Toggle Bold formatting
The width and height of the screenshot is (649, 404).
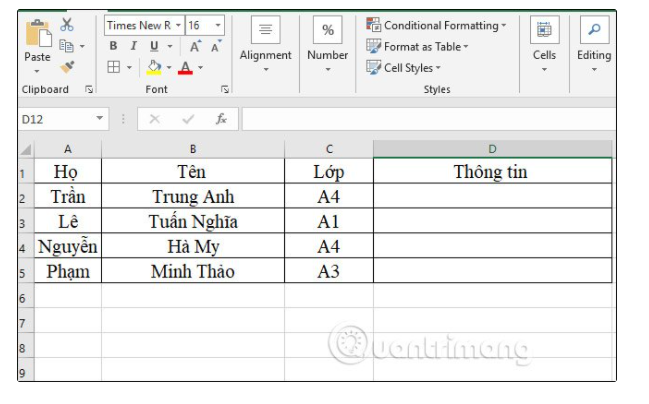tap(113, 46)
